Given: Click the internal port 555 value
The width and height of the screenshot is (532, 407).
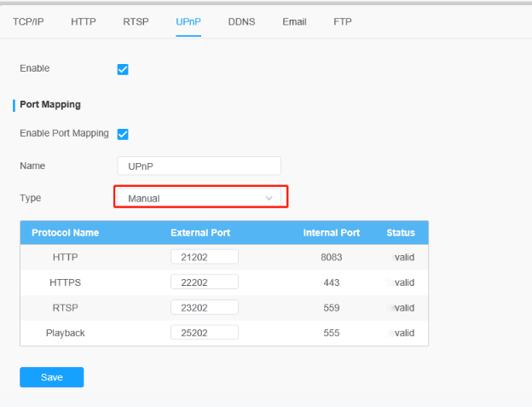Looking at the screenshot, I should 332,333.
